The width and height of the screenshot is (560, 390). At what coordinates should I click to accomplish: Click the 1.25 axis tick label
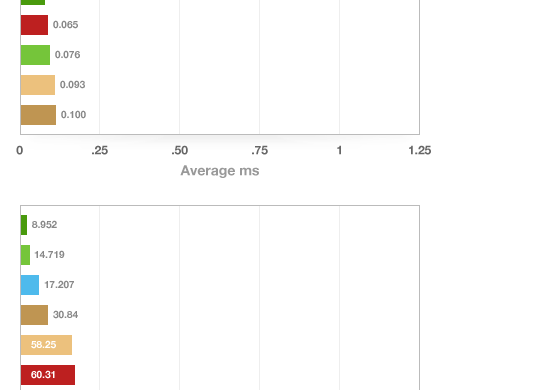(x=420, y=150)
